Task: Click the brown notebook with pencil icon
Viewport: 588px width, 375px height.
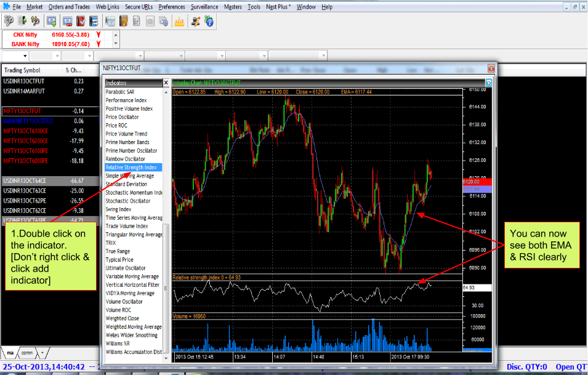Action: pos(124,22)
